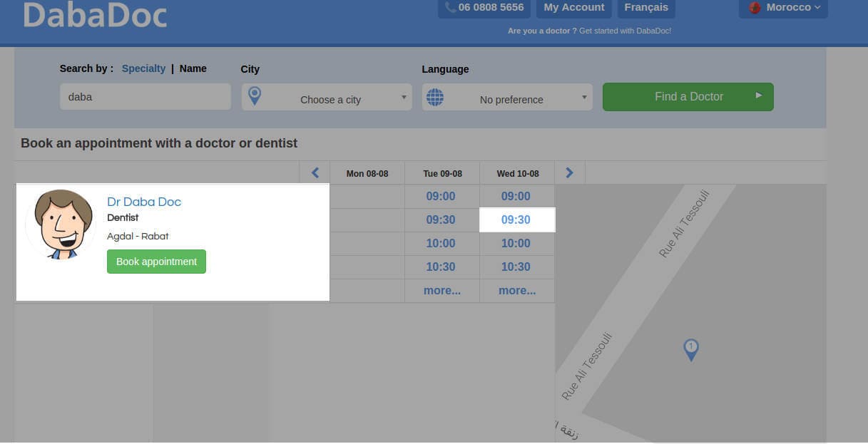Viewport: 868px width, 444px height.
Task: Switch language to Français
Action: point(646,8)
